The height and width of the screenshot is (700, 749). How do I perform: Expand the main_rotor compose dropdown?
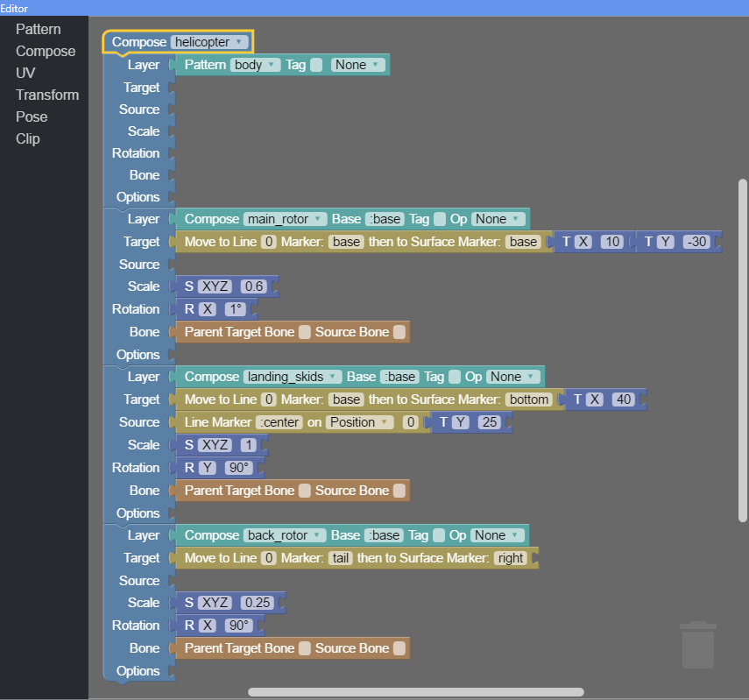pyautogui.click(x=286, y=219)
